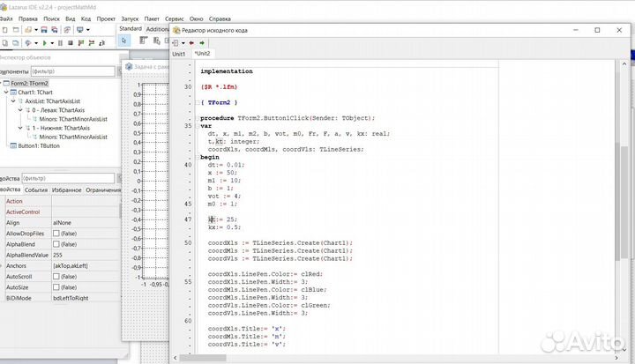Image resolution: width=635 pixels, height=364 pixels.
Task: Click the green Run button in toolbar
Action: click(44, 42)
